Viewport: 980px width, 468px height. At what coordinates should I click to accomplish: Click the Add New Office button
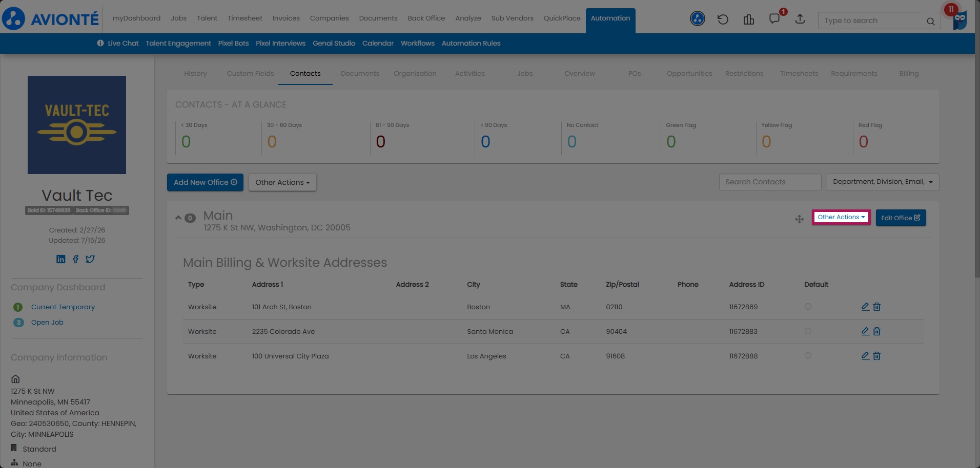(205, 182)
